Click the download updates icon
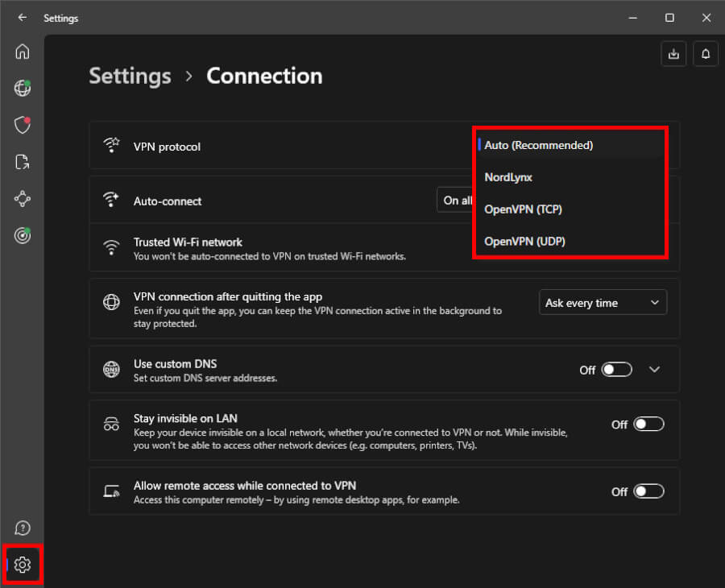725x588 pixels. tap(673, 54)
